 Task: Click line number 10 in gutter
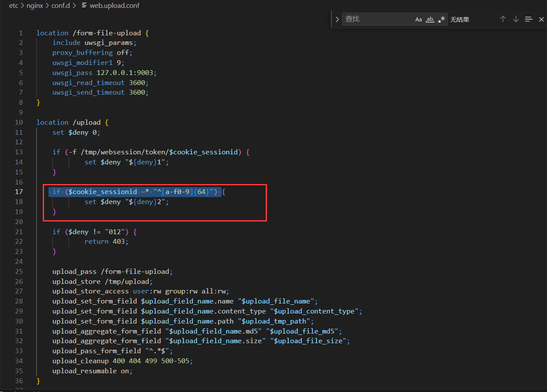[x=19, y=123]
